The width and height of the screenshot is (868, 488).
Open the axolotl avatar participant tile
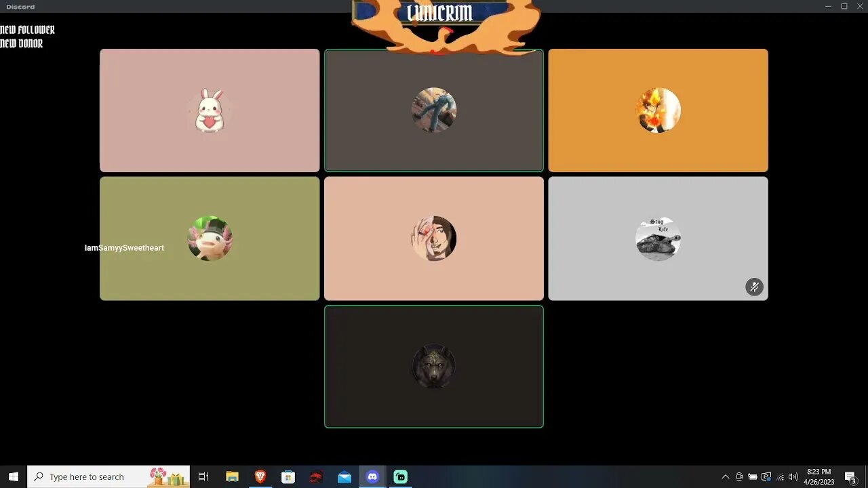coord(210,239)
